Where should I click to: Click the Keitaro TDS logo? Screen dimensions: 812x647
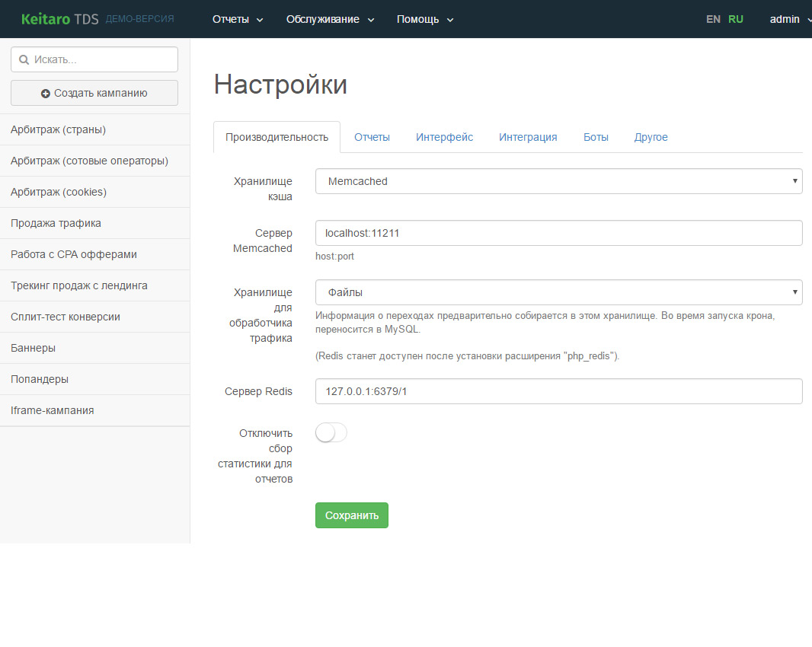59,19
